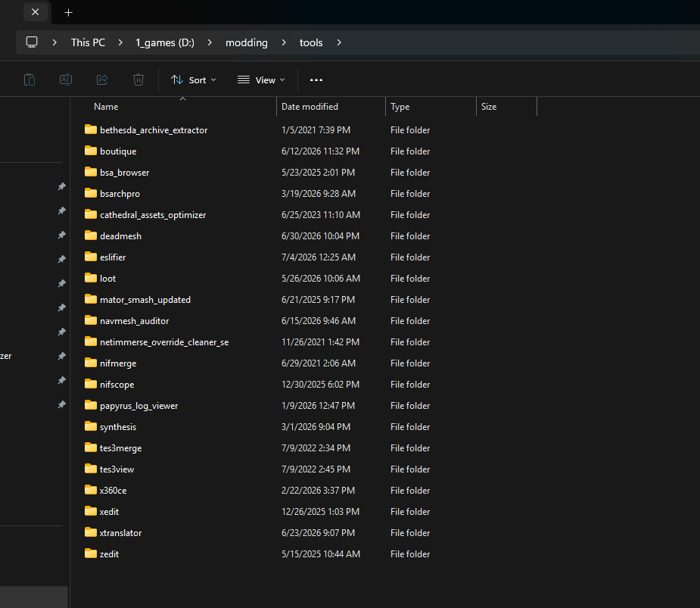700x608 pixels.
Task: Close the current tab
Action: pos(36,12)
